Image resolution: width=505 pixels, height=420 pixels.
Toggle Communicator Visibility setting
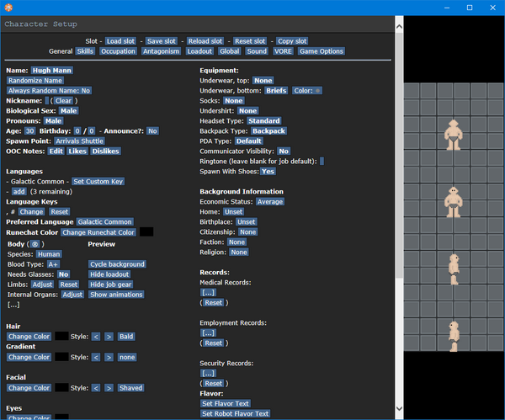click(284, 152)
